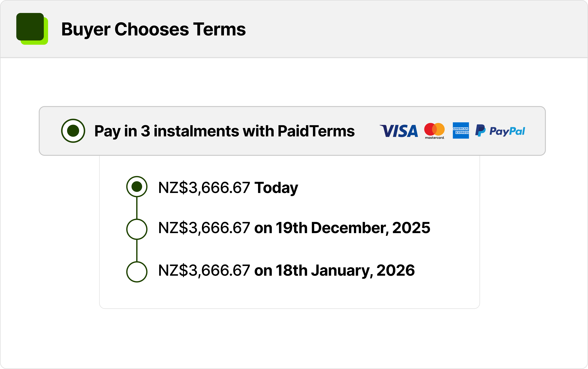This screenshot has width=588, height=369.
Task: Click the Visa card logo
Action: tap(399, 131)
